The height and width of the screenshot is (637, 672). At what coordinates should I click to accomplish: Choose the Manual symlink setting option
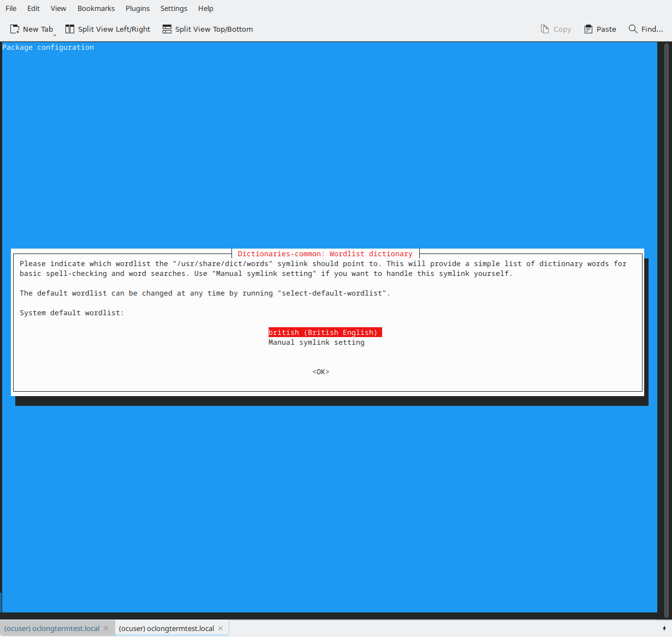coord(316,343)
